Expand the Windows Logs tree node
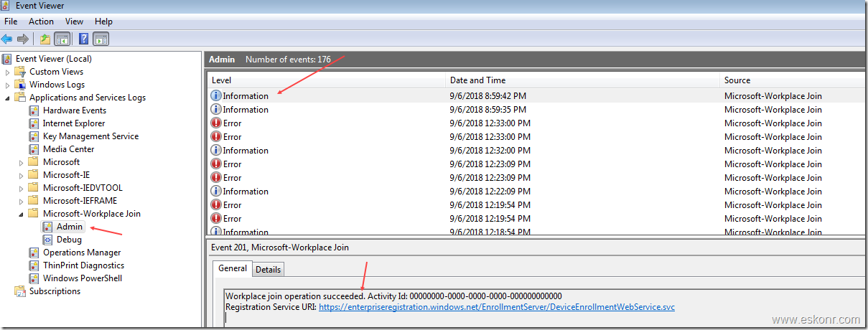Screen dimensions: 868x330 pos(9,85)
